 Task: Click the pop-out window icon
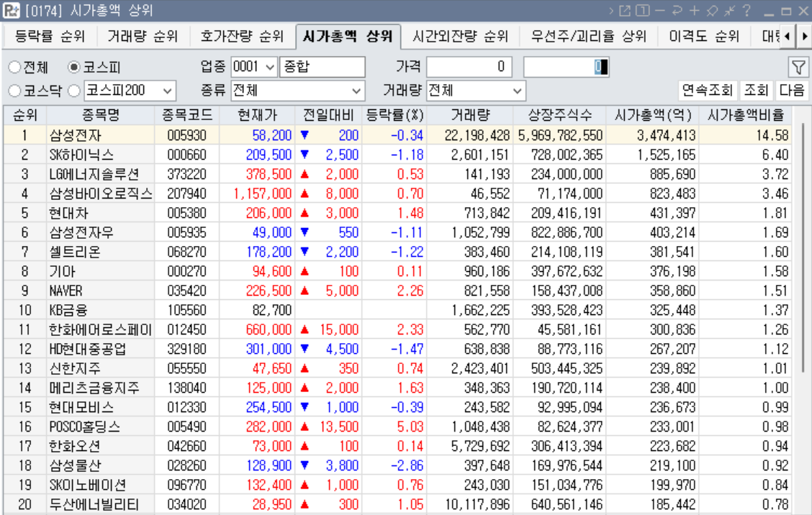(x=625, y=10)
